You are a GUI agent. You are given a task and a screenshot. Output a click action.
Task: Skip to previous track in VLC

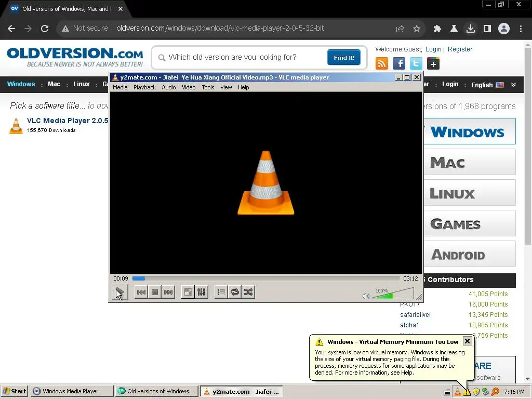(x=141, y=292)
